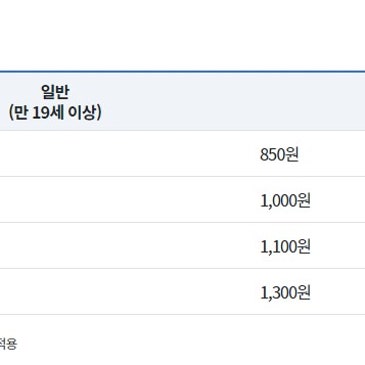Click divider line between 1,100원 and 1,300원
Screen dimensions: 365x365
(182, 269)
